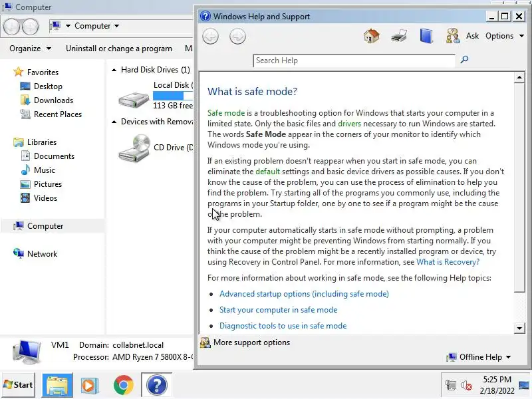This screenshot has height=399, width=532.
Task: Collapse Devices with Removable Storage group
Action: click(x=114, y=122)
